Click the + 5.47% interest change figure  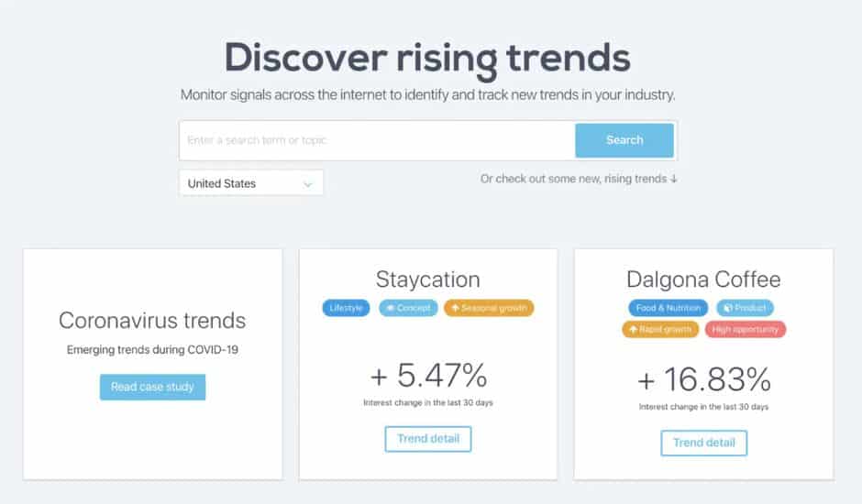coord(428,376)
